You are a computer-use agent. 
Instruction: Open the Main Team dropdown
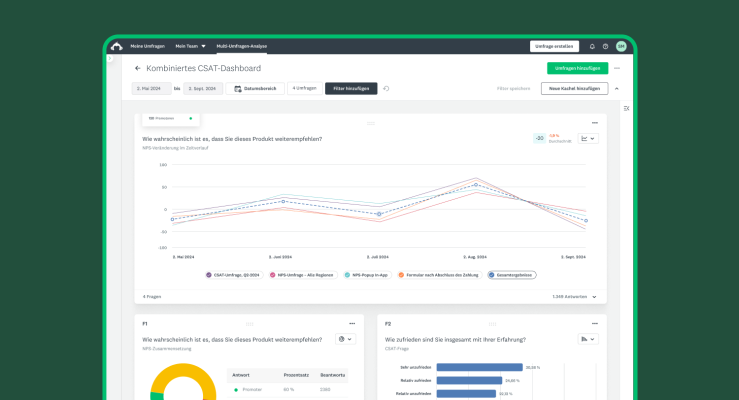(x=190, y=46)
